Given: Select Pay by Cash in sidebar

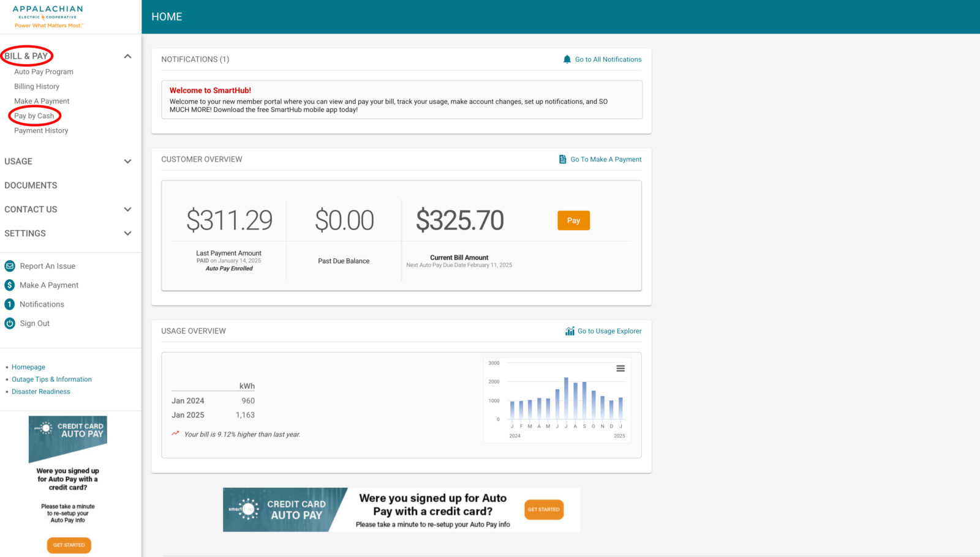Looking at the screenshot, I should [x=34, y=116].
